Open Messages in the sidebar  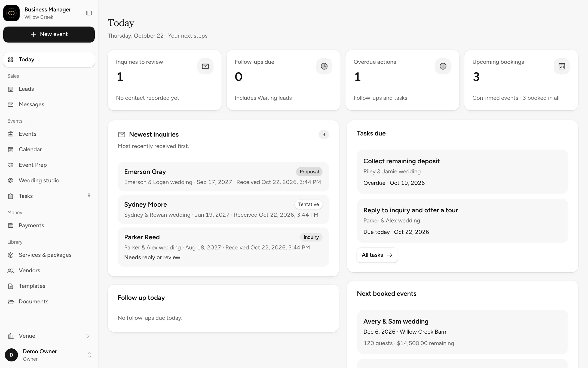[x=49, y=104]
